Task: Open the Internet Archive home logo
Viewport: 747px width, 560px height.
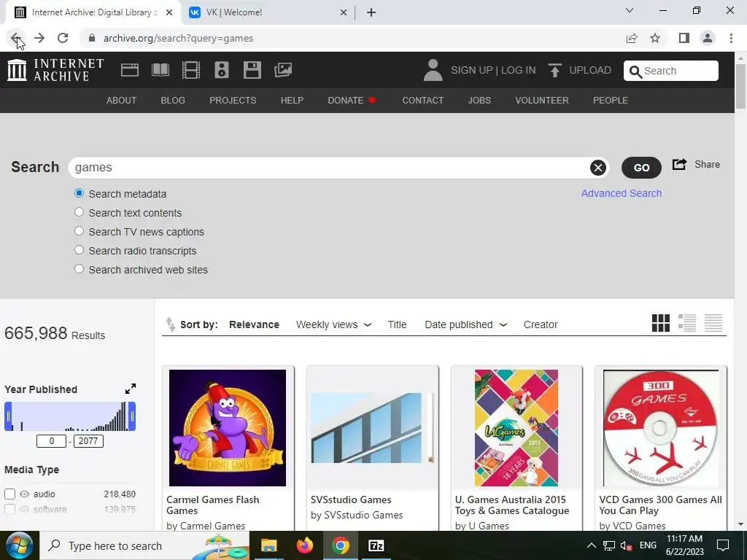Action: 55,70
